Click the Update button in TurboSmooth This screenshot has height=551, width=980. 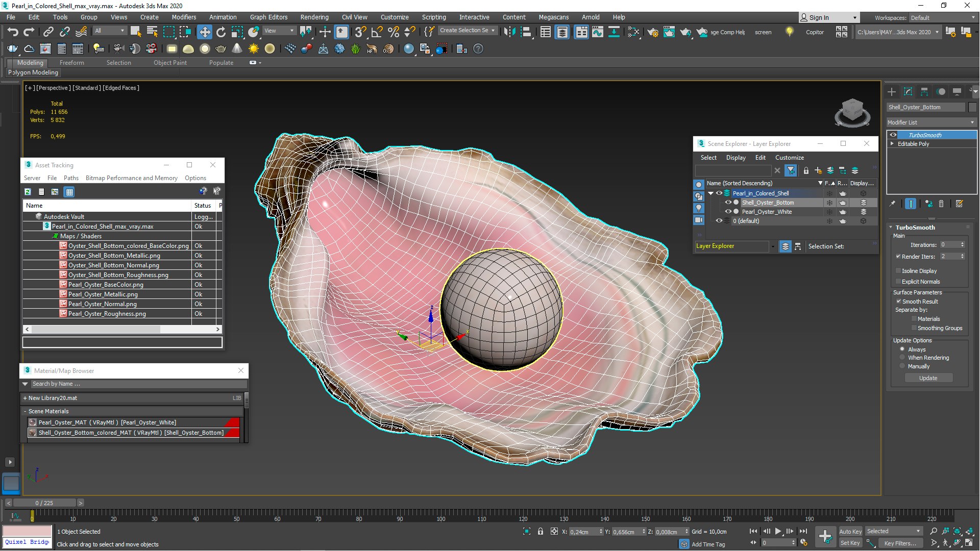coord(928,378)
